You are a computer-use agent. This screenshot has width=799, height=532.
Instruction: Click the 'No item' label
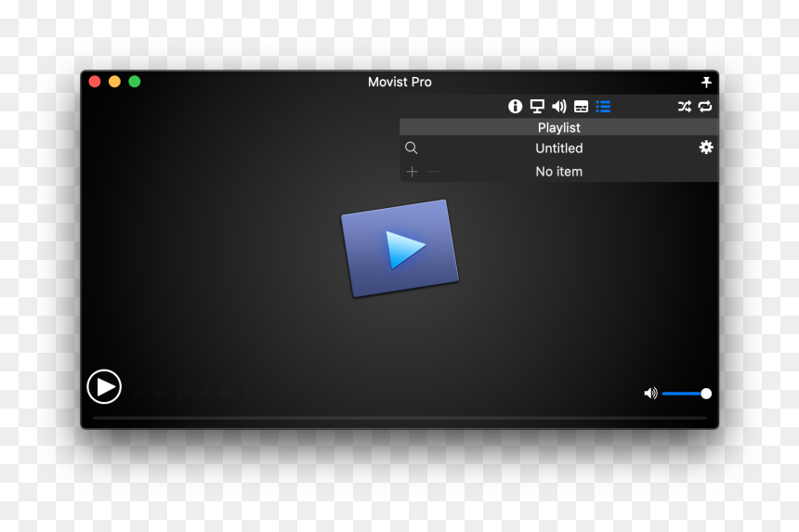point(559,172)
